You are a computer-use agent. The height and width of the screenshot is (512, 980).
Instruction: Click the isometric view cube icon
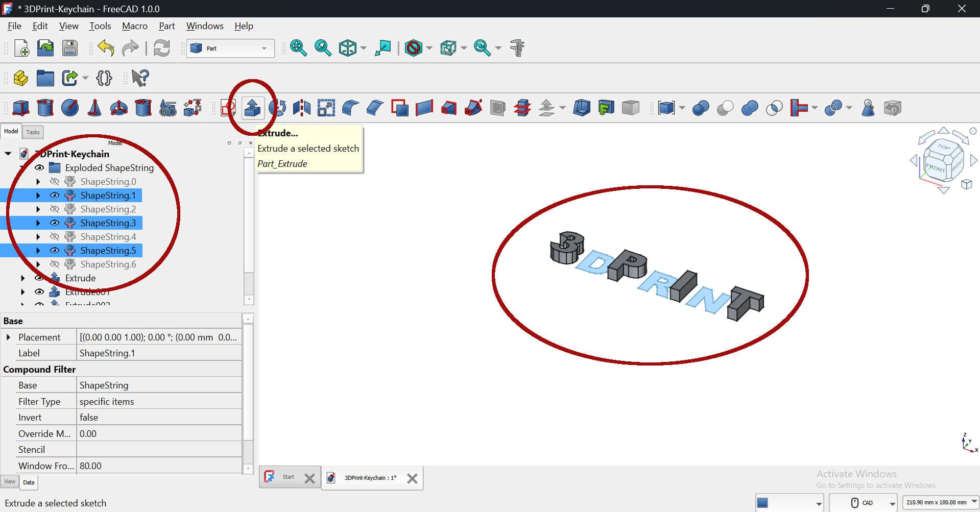click(x=348, y=48)
